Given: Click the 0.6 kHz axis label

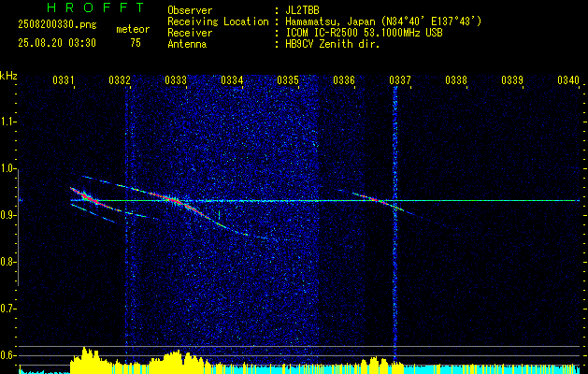Looking at the screenshot, I should tap(7, 355).
